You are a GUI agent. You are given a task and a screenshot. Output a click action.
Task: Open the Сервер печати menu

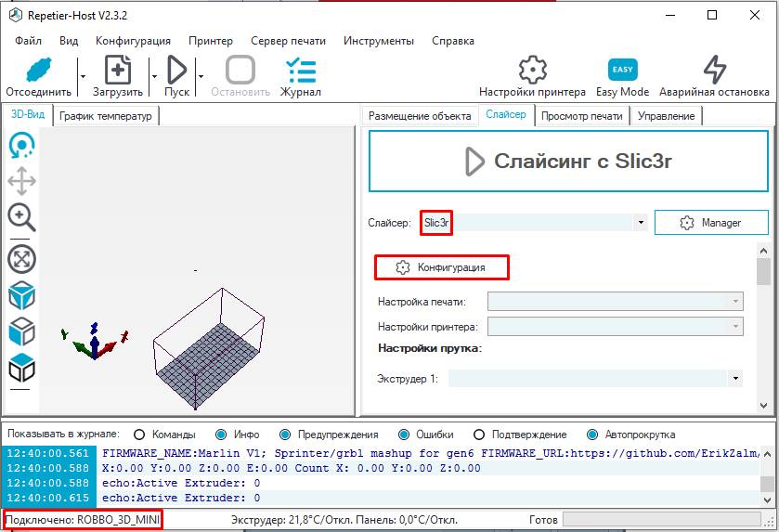tap(288, 41)
